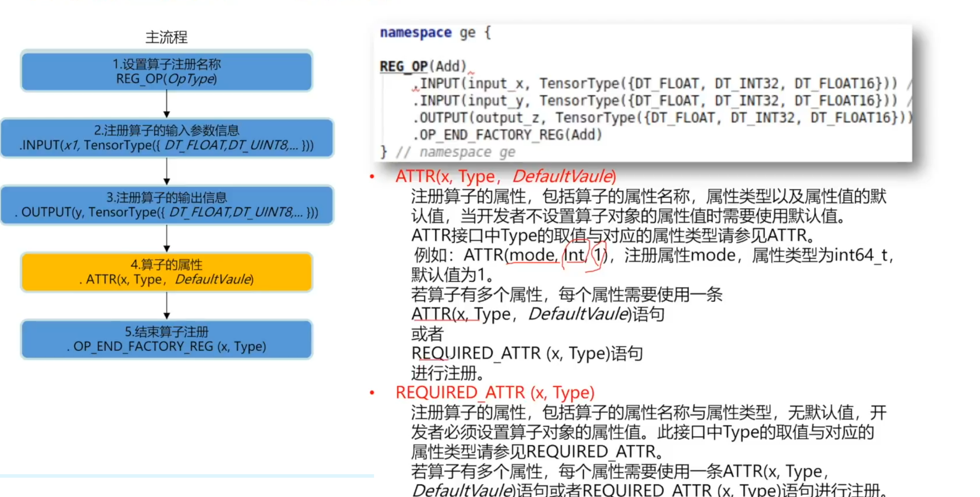Image resolution: width=980 pixels, height=497 pixels.
Task: Click the 'namespace' keyword in the code snippet
Action: tap(415, 32)
